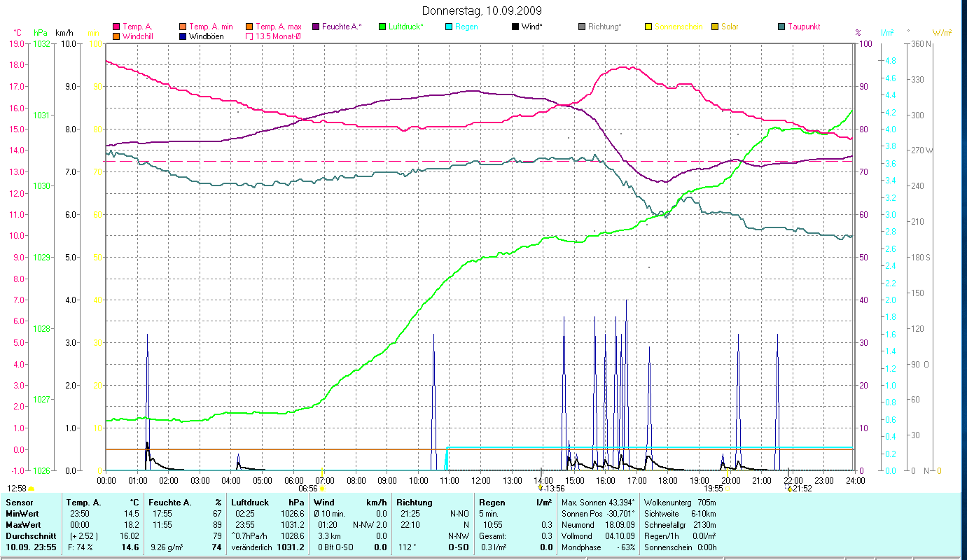Viewport: 967px width, 560px height.
Task: Click the minimum temperature value 14.5
Action: coord(131,514)
